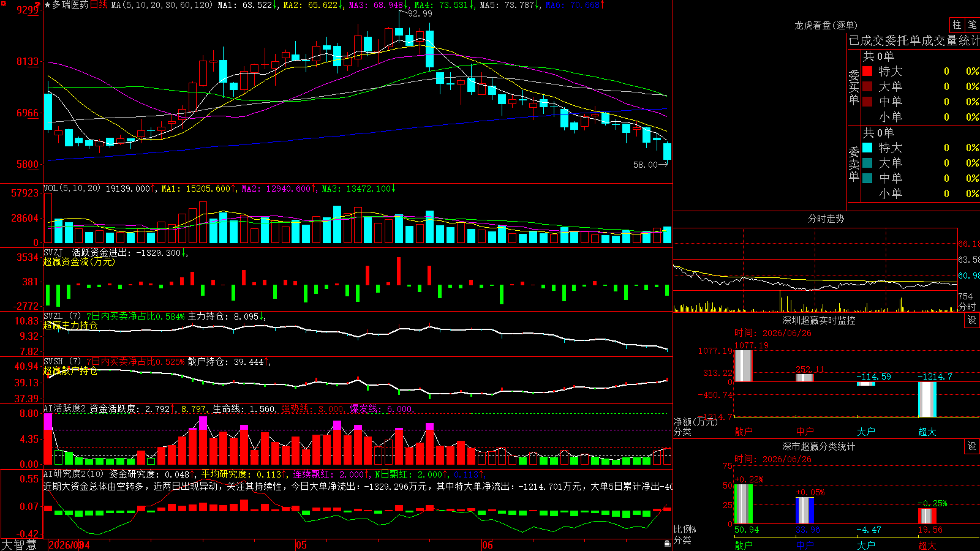Click the 委卖单 section label
The height and width of the screenshot is (551, 980).
tap(854, 163)
